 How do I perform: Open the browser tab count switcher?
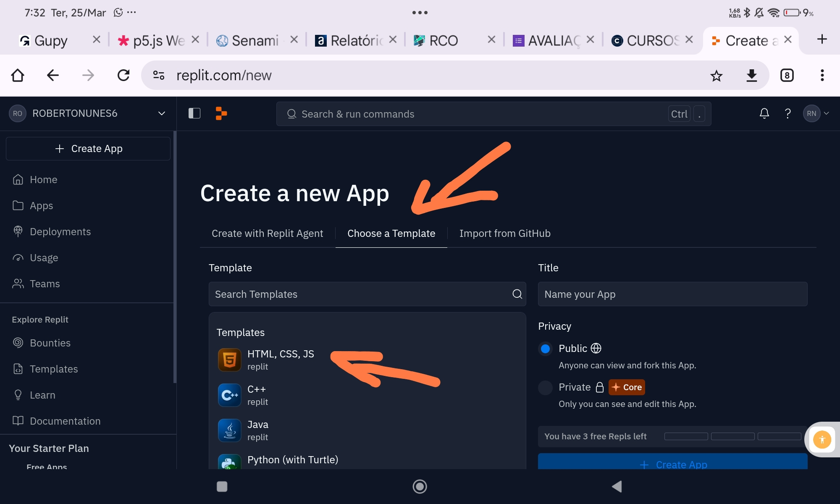(x=787, y=76)
